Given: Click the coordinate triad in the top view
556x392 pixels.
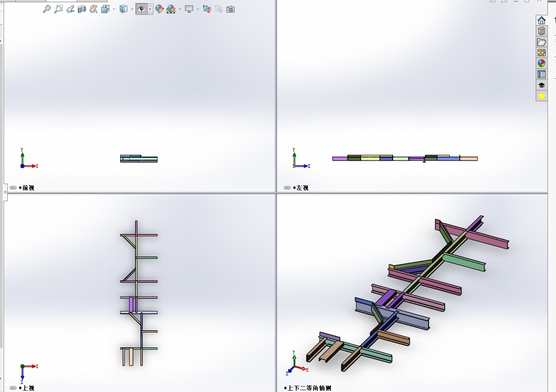Looking at the screenshot, I should [29, 374].
